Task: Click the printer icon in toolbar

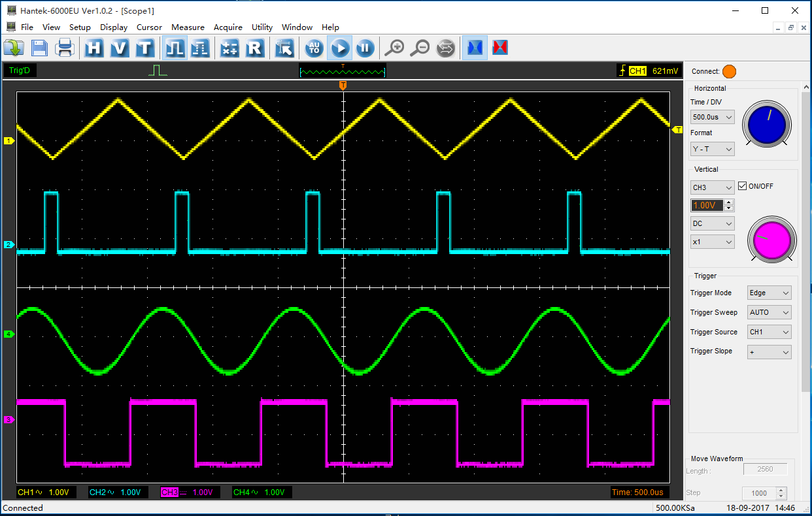Action: [x=65, y=48]
